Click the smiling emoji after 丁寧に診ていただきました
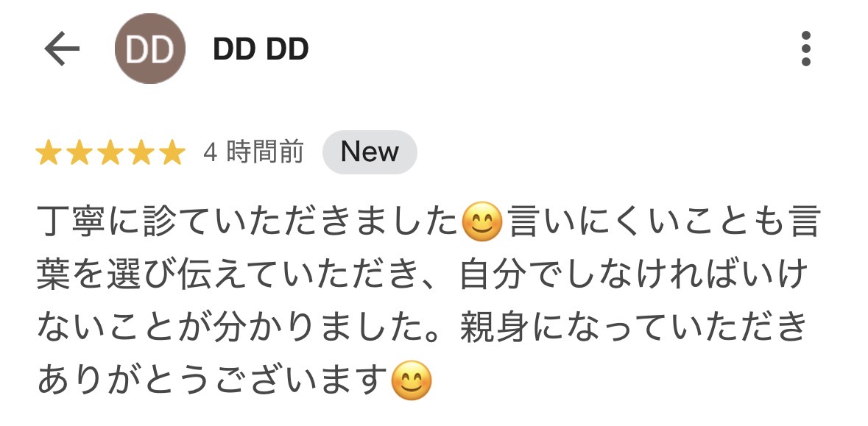Screen dimensions: 868x426 [481, 221]
